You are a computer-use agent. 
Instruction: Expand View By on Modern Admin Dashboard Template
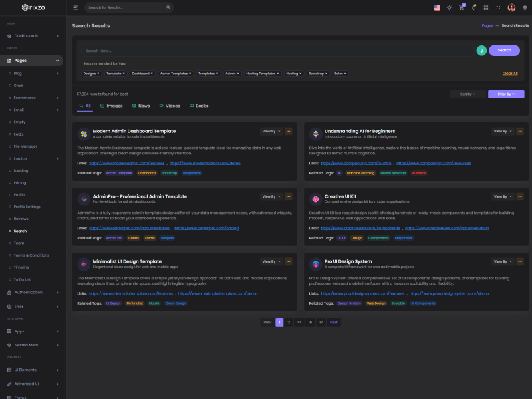(271, 131)
